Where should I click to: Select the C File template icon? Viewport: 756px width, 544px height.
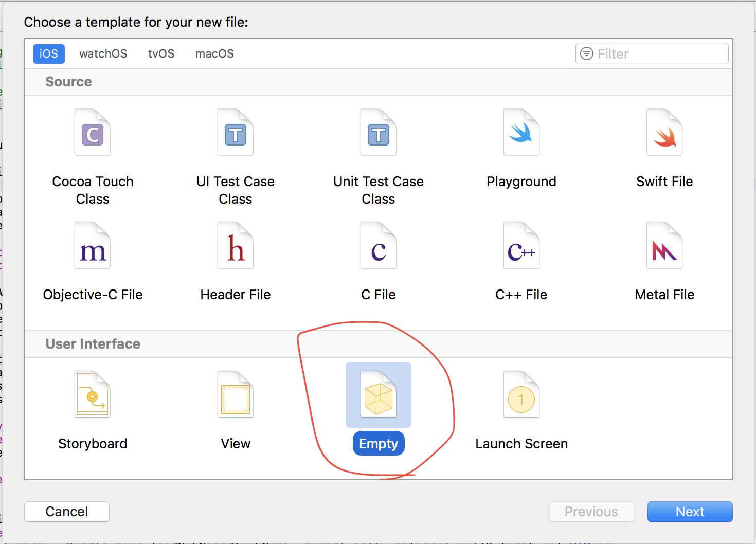click(x=379, y=246)
